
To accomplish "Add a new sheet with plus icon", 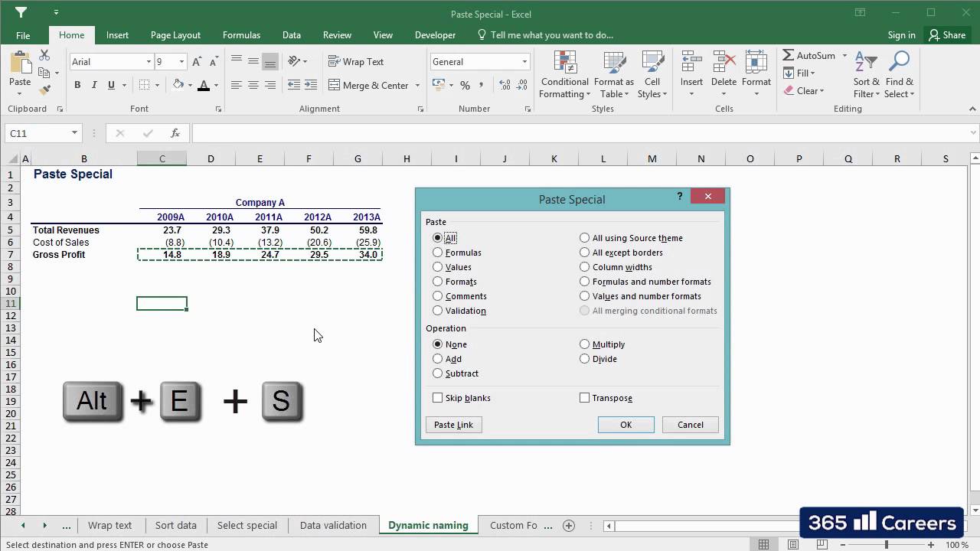I will coord(568,526).
